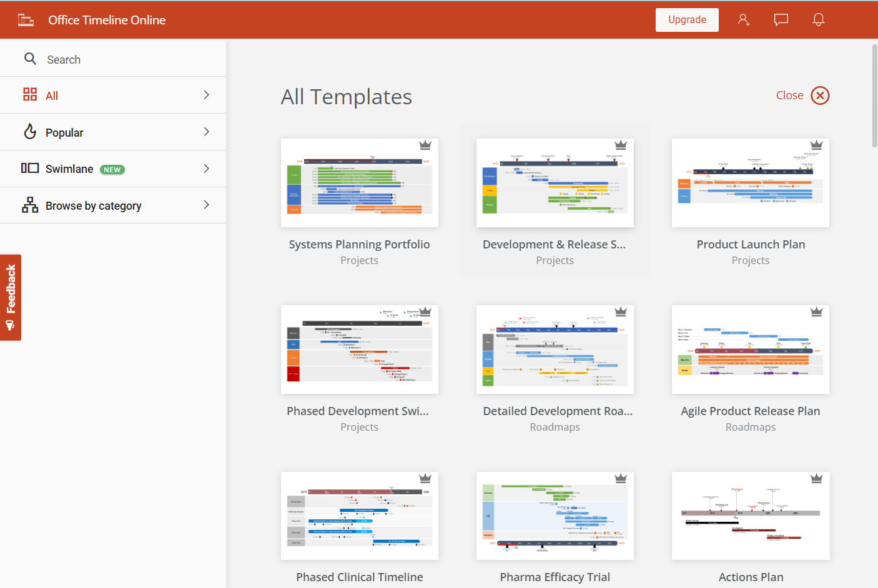Open the Phased Clinical Timeline template thumbnail
Viewport: 878px width, 588px height.
pos(359,516)
